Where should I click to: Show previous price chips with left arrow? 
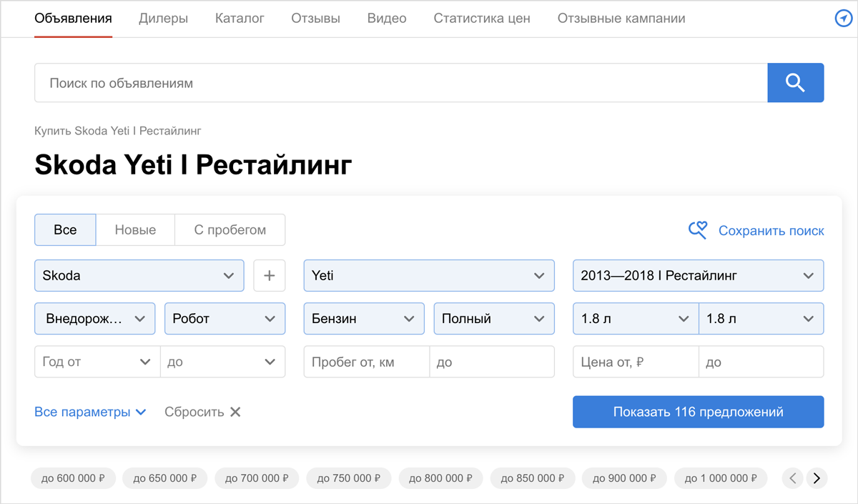click(792, 478)
